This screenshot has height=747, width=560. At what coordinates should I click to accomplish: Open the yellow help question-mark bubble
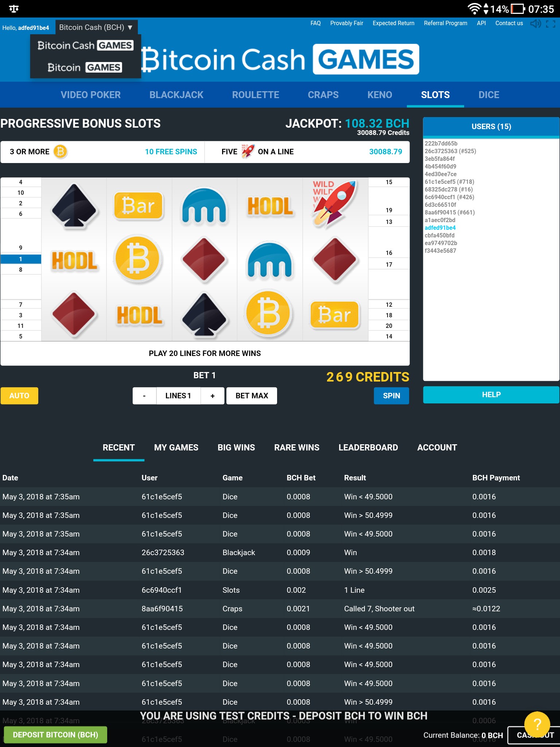[537, 724]
